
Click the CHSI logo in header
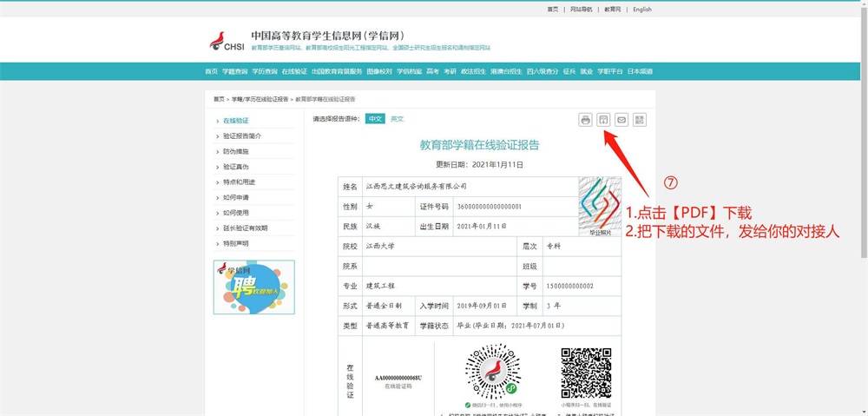tap(227, 41)
